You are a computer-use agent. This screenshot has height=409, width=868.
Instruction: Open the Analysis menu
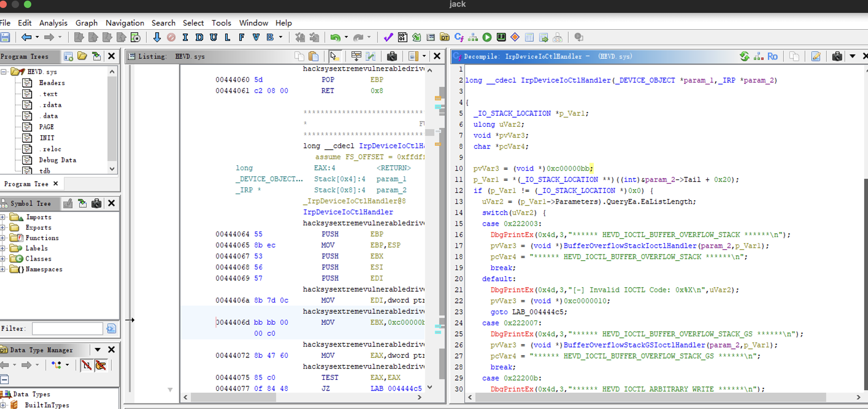[53, 23]
